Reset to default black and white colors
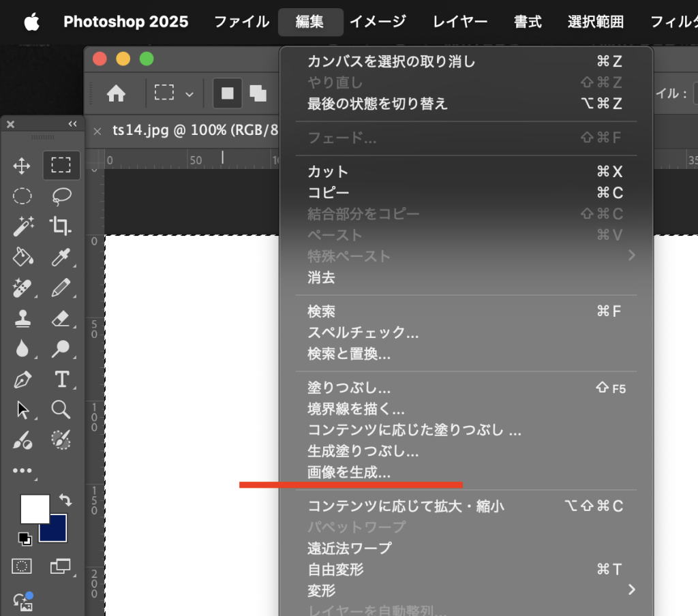The height and width of the screenshot is (616, 698). click(x=25, y=539)
